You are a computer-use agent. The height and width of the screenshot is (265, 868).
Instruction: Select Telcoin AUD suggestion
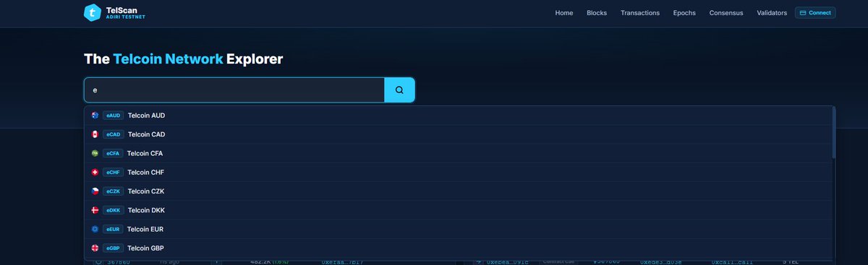[459, 116]
